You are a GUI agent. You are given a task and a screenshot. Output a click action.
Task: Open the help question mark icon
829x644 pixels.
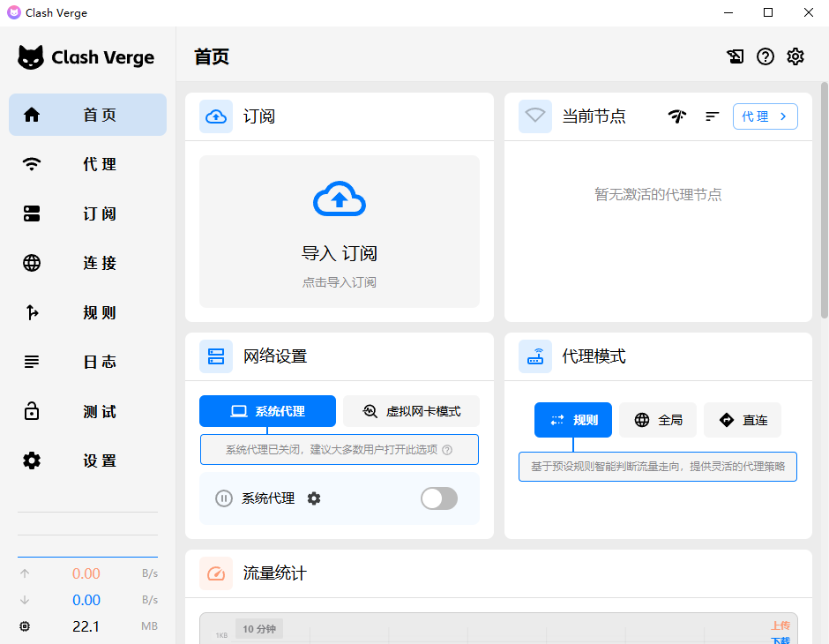tap(766, 56)
